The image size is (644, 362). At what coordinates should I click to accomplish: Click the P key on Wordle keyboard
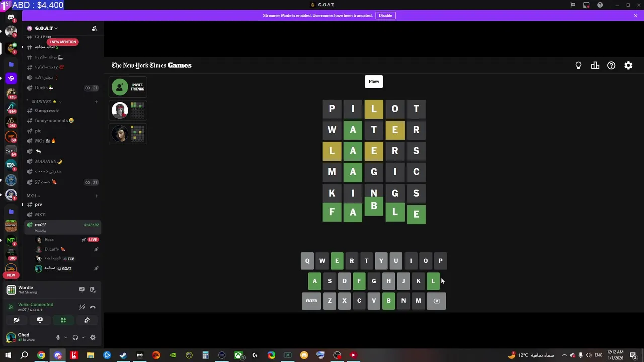pyautogui.click(x=440, y=261)
